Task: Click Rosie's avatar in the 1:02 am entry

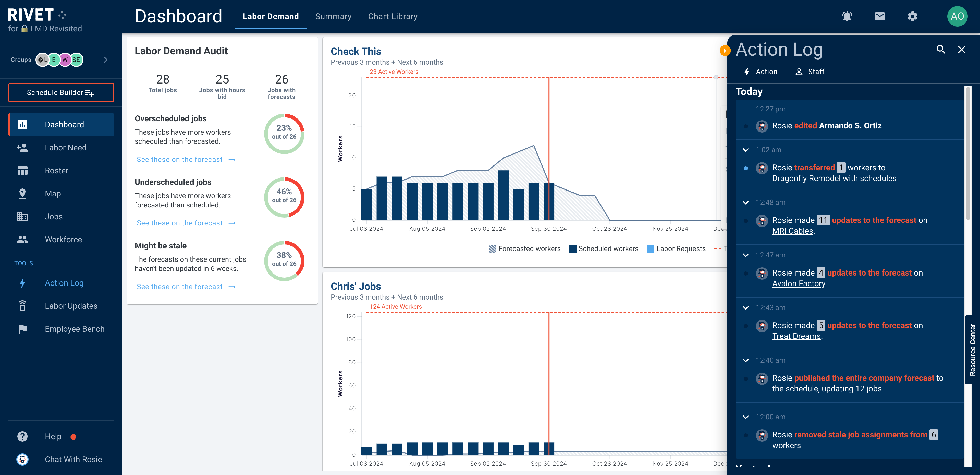Action: [x=762, y=168]
